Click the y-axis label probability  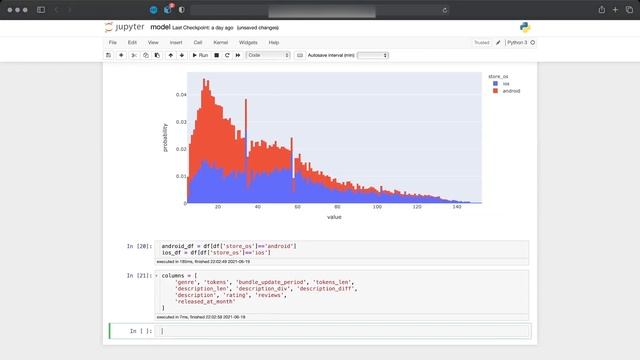tap(165, 138)
